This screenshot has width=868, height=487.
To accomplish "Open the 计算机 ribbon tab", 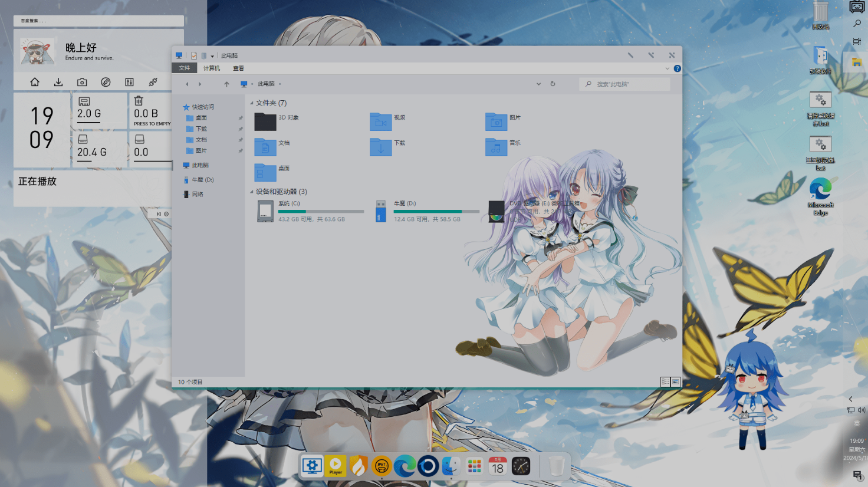I will pos(212,68).
